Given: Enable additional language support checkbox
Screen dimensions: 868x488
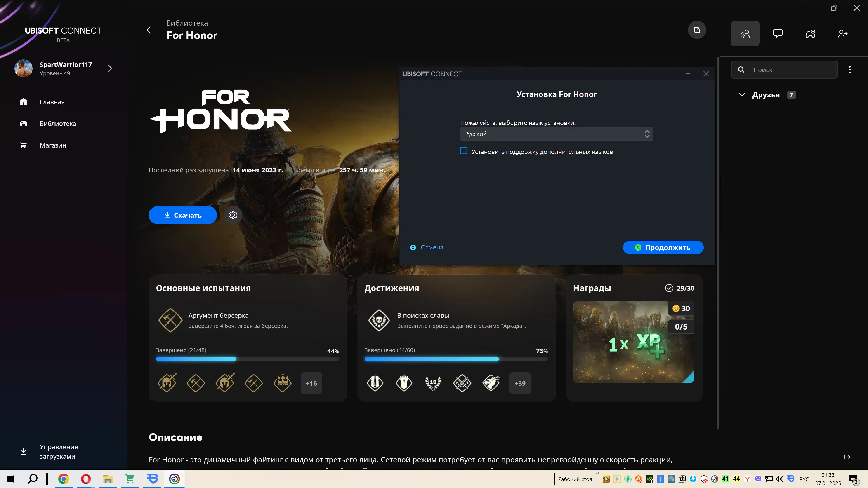Looking at the screenshot, I should [464, 151].
